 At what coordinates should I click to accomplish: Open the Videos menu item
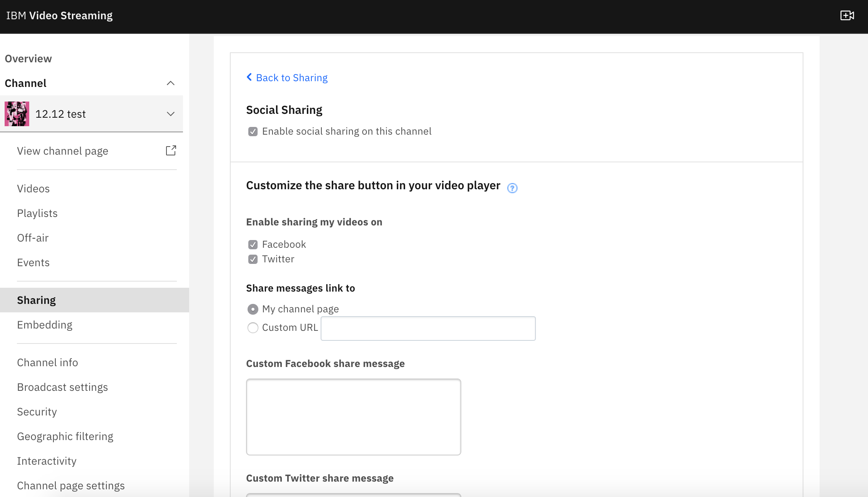click(x=33, y=188)
